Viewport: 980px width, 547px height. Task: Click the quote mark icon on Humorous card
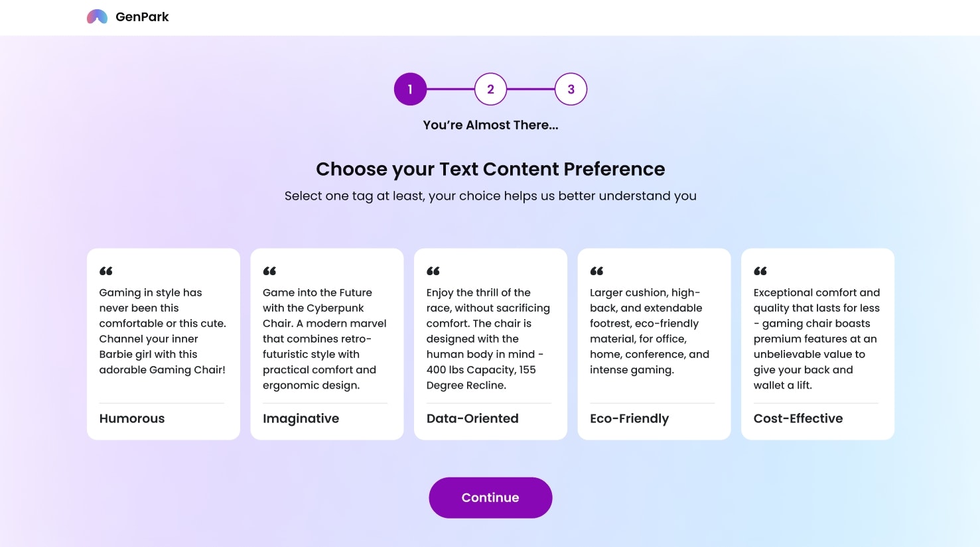[106, 271]
